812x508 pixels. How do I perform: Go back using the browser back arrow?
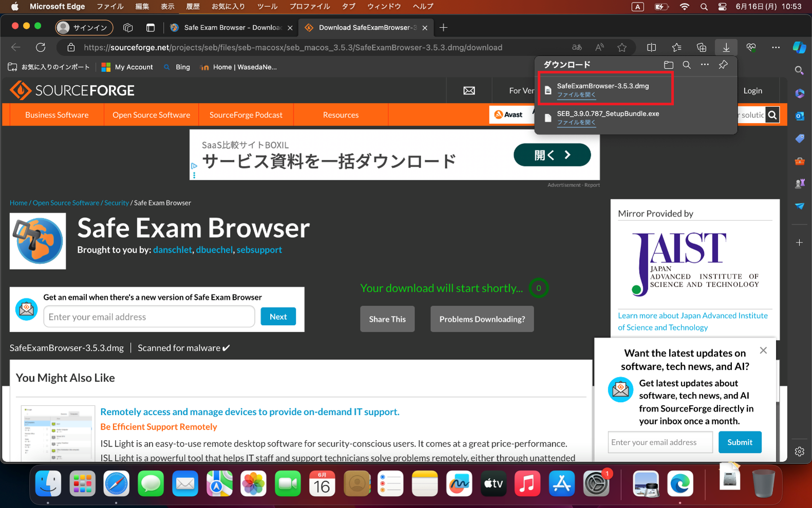point(16,47)
